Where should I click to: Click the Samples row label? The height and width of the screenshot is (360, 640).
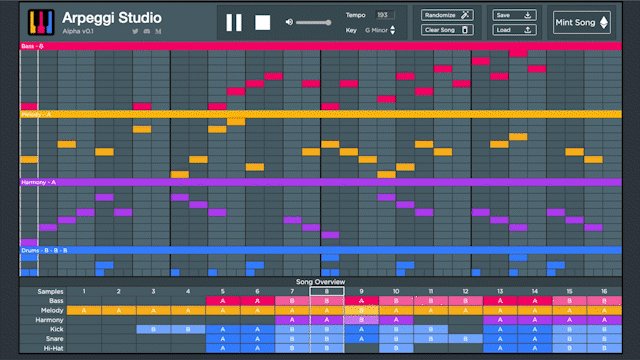point(50,291)
